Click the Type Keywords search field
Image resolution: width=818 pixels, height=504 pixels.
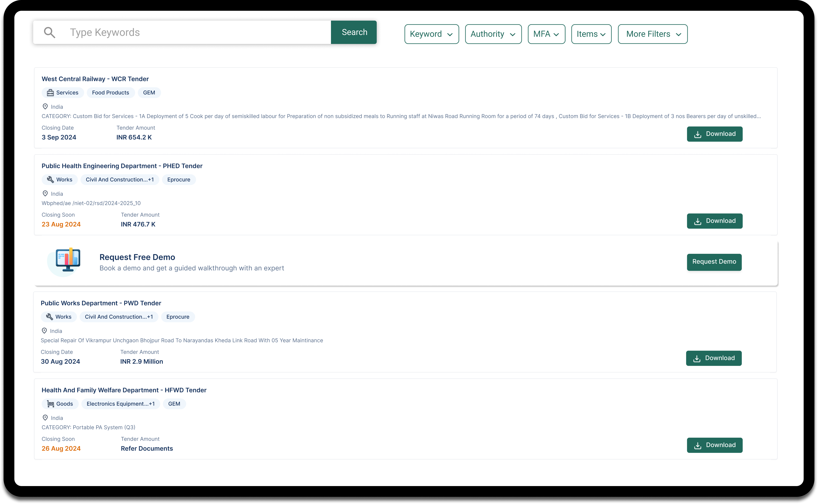coord(182,32)
